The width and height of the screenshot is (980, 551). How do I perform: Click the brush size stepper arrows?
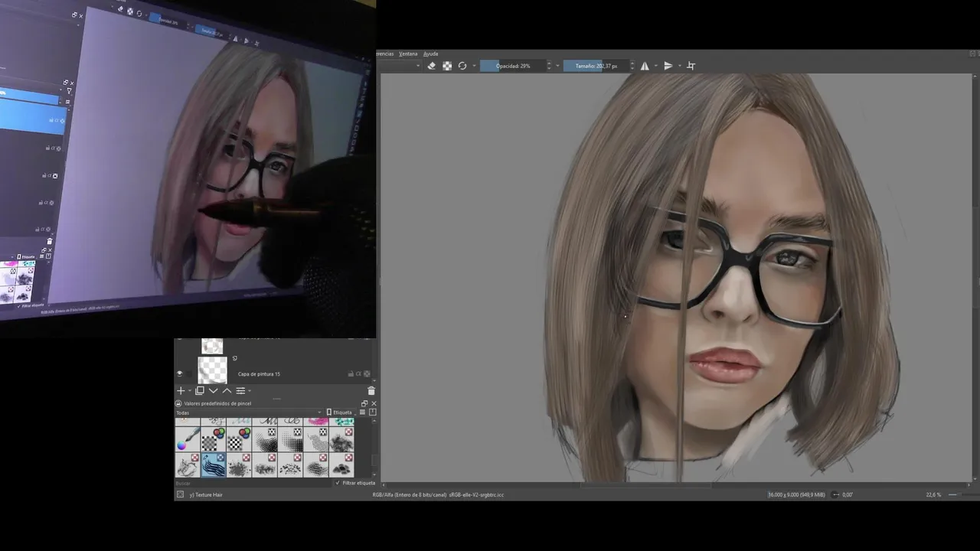coord(632,66)
